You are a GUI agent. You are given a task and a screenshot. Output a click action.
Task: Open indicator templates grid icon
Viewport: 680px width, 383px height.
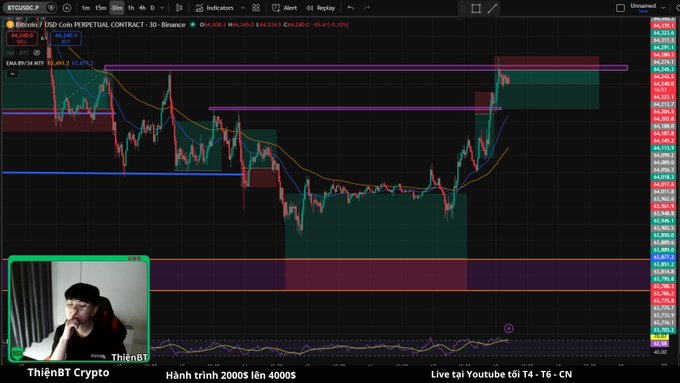click(256, 8)
